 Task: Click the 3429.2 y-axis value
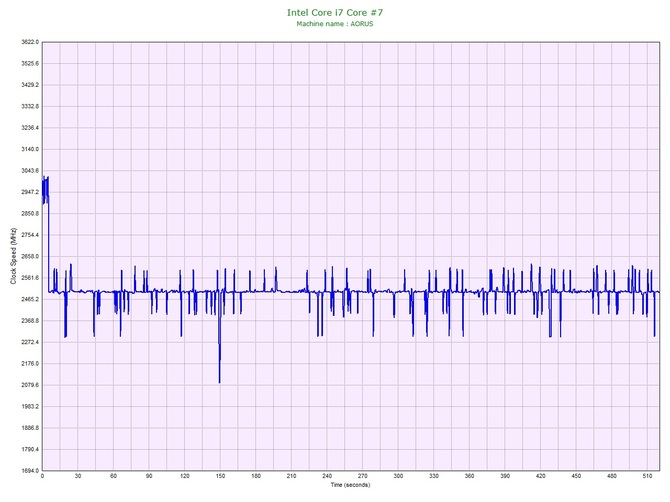tap(30, 85)
